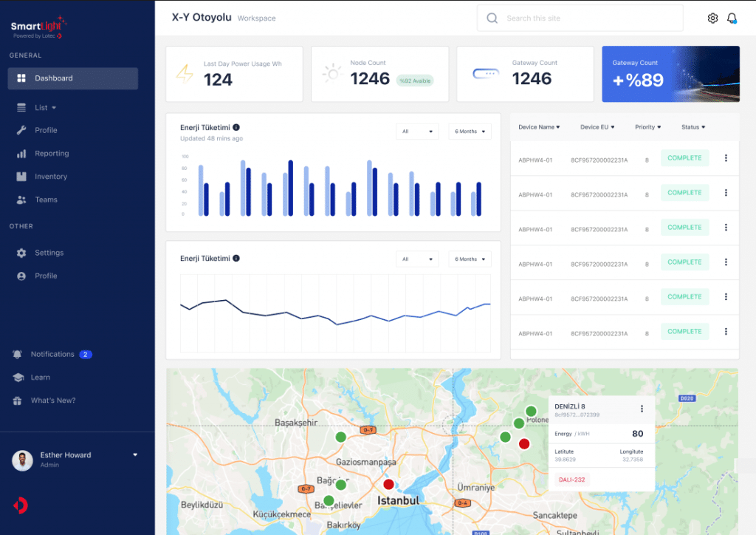Click the Smartlight logo in sidebar
The width and height of the screenshot is (756, 535).
click(x=37, y=27)
